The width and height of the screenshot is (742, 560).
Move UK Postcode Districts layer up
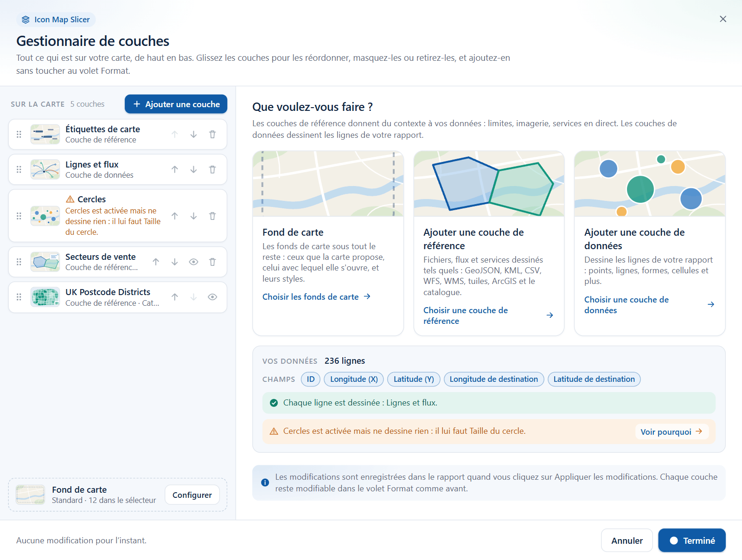[x=174, y=297]
